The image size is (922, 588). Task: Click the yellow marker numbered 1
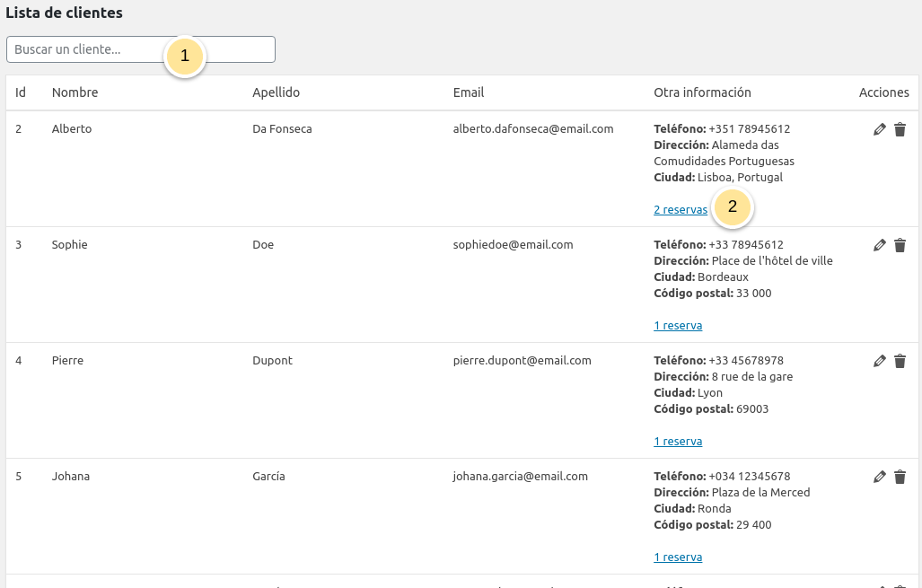tap(185, 56)
